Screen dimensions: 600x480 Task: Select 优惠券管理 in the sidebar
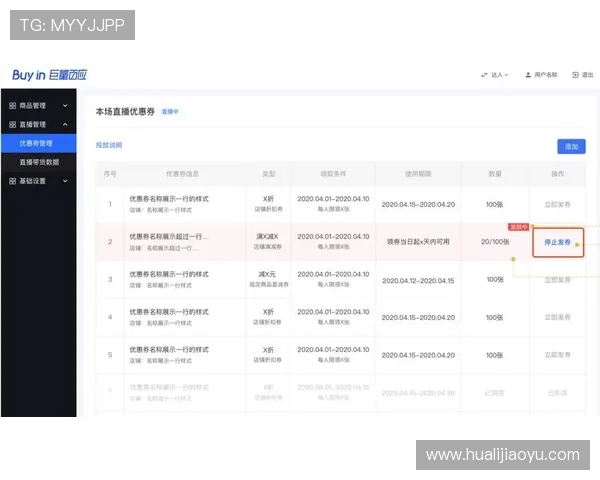click(x=39, y=144)
